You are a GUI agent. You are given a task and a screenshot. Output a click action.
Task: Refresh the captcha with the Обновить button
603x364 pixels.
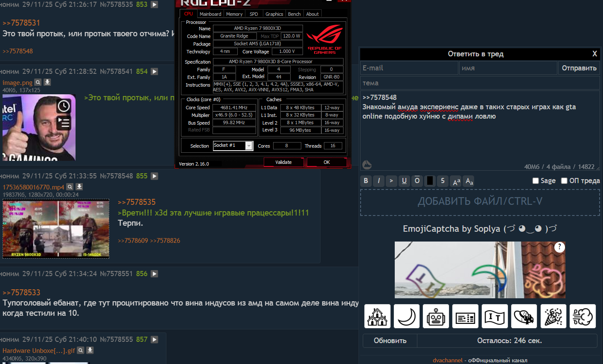point(390,341)
